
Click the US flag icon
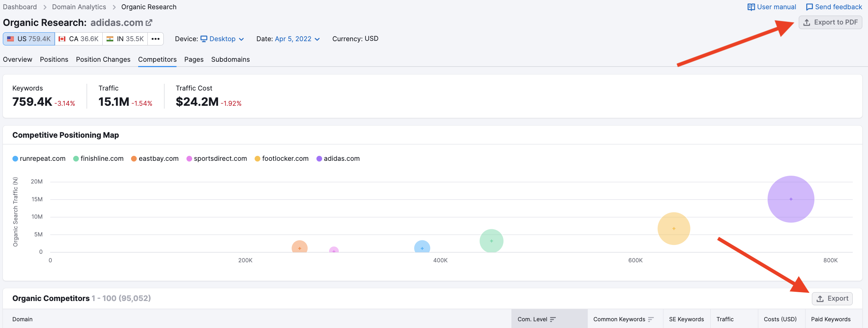tap(11, 39)
